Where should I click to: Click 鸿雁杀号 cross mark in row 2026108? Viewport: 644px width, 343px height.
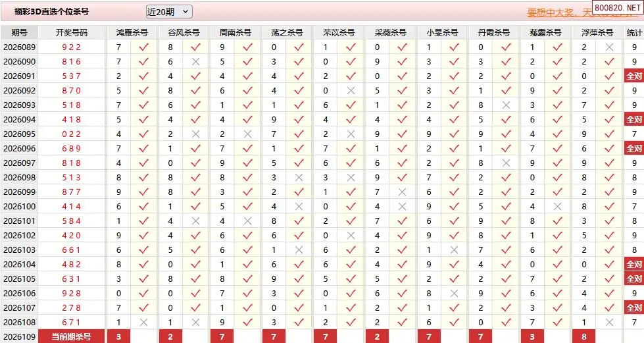144,323
